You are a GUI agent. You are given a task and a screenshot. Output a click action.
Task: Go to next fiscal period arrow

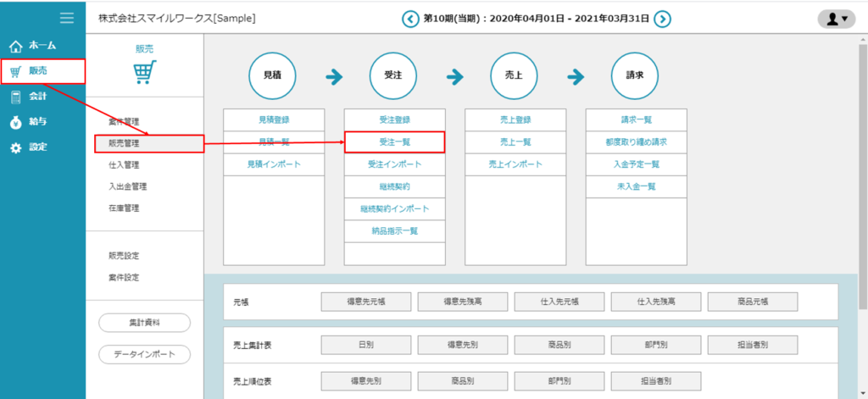pyautogui.click(x=663, y=18)
